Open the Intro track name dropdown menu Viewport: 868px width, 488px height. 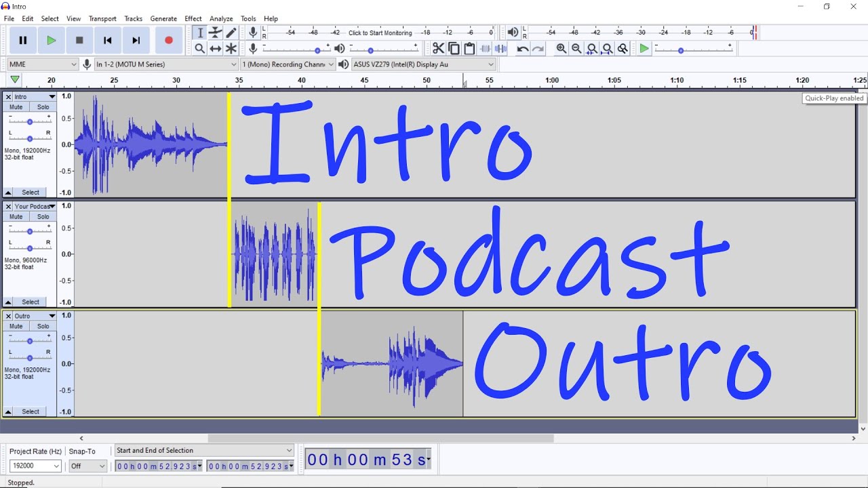pos(35,97)
